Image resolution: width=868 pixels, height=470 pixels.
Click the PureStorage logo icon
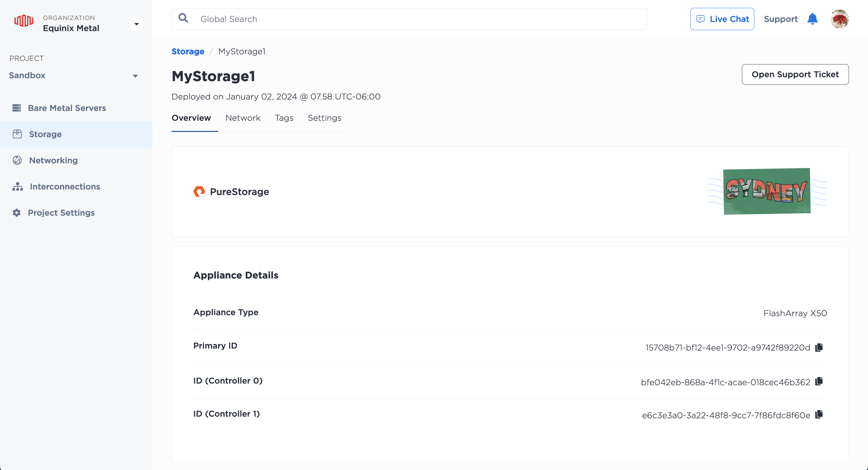point(199,191)
